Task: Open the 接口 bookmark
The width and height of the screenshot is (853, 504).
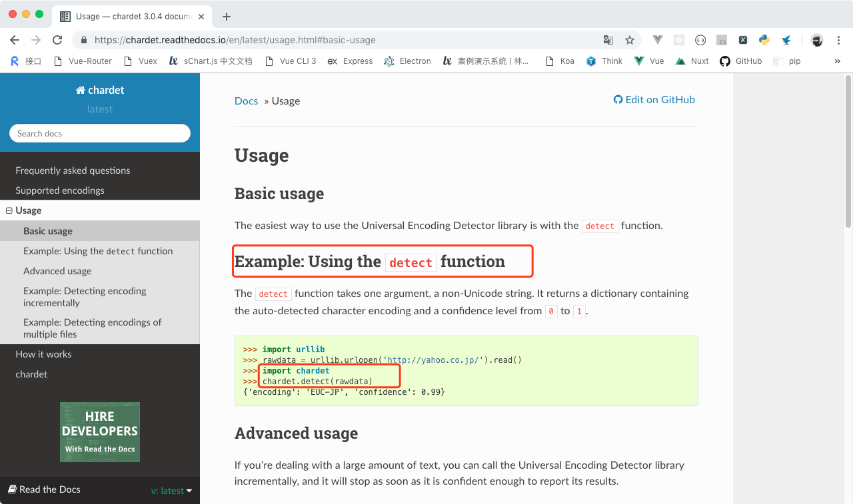Action: [26, 61]
